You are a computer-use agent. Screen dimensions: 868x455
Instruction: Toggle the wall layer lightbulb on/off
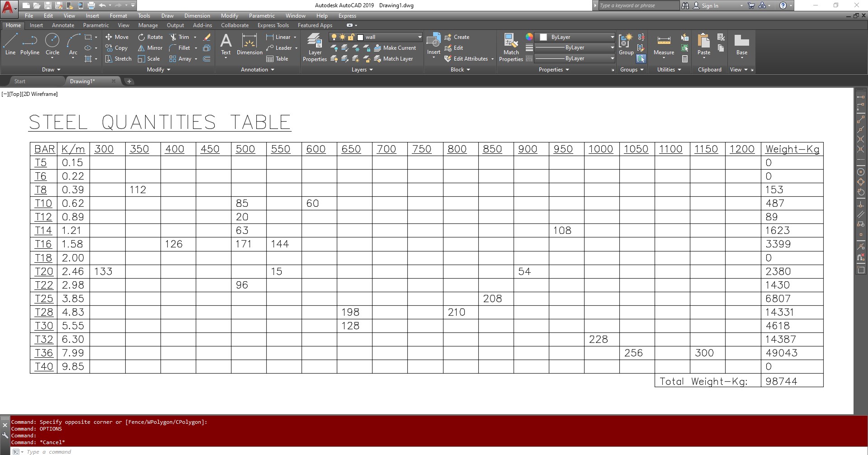[x=334, y=37]
